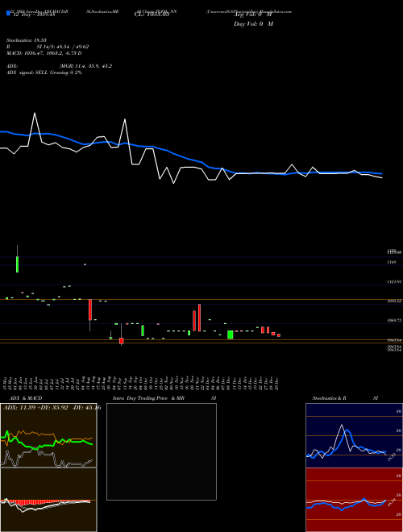
Task: Click the 'Intra Day Trading Price & MR SI' title
Action: tap(164, 398)
